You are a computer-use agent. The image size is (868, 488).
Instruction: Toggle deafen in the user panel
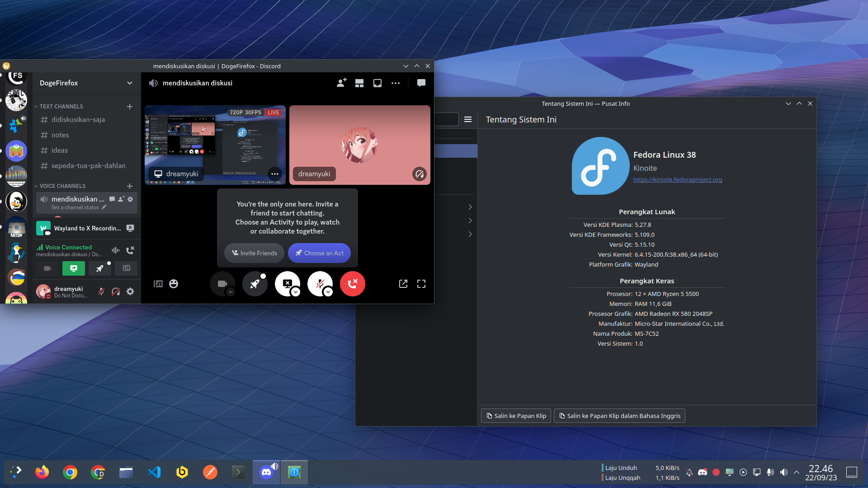(x=116, y=291)
